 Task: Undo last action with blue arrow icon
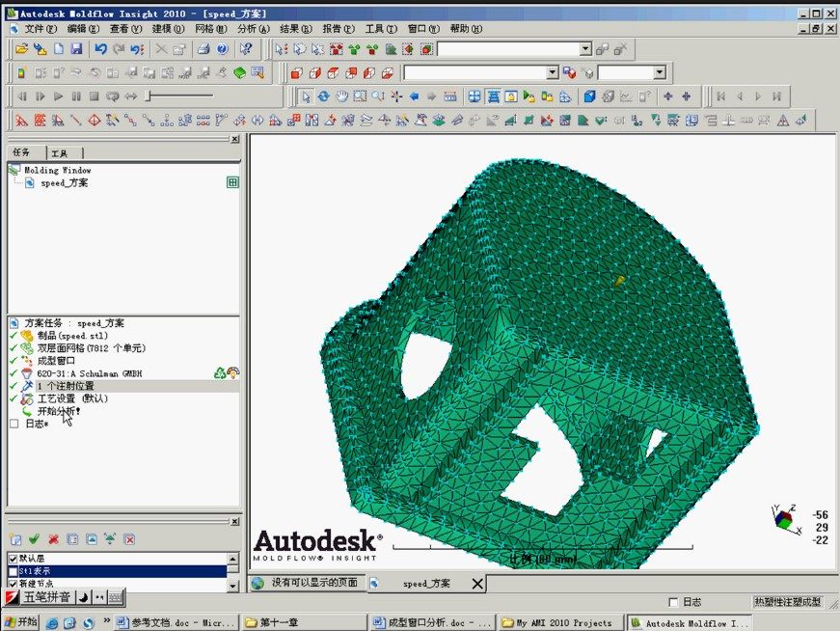point(100,49)
